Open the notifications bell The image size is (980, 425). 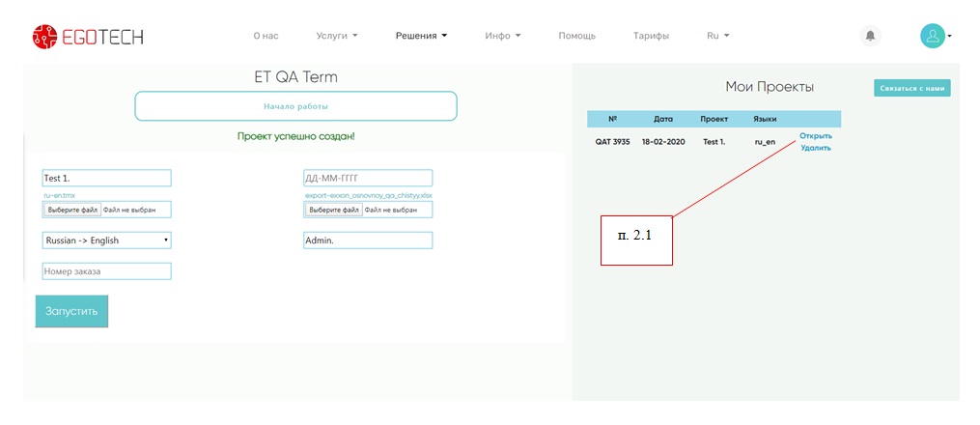coord(870,36)
